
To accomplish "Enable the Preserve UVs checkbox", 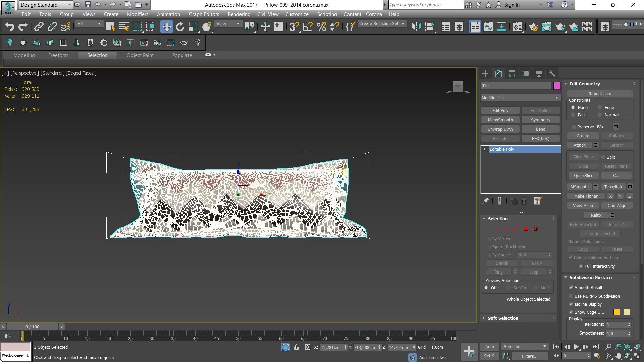I will tap(574, 127).
